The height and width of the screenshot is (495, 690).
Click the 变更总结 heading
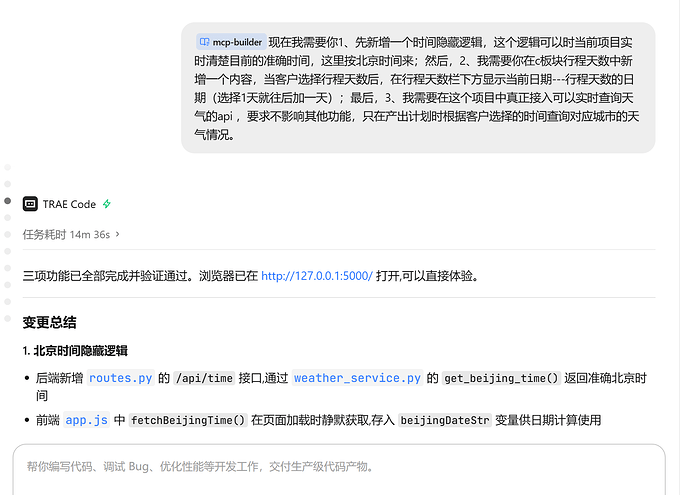click(x=49, y=323)
